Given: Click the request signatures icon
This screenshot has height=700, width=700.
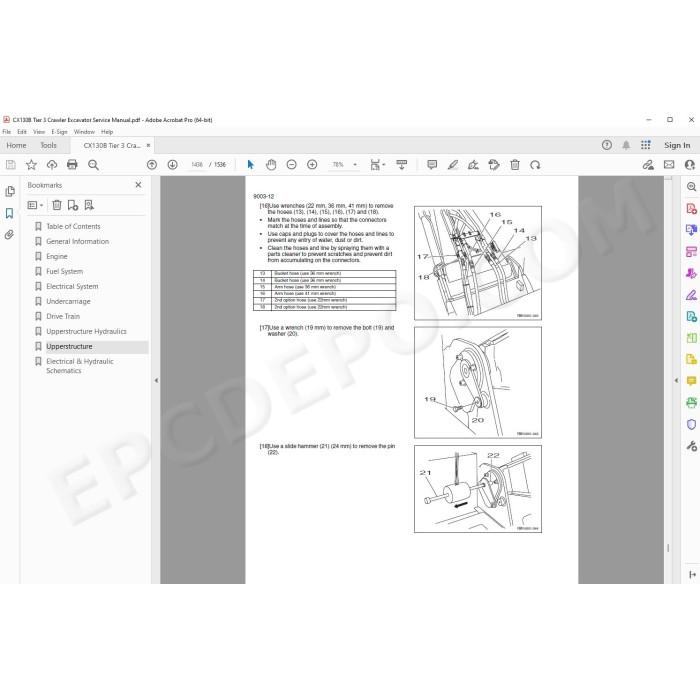Looking at the screenshot, I should [648, 165].
